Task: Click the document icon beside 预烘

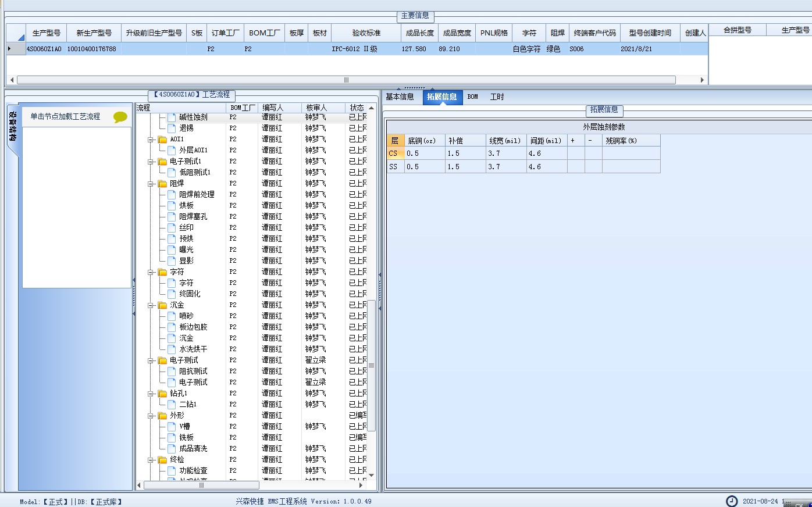Action: click(172, 238)
